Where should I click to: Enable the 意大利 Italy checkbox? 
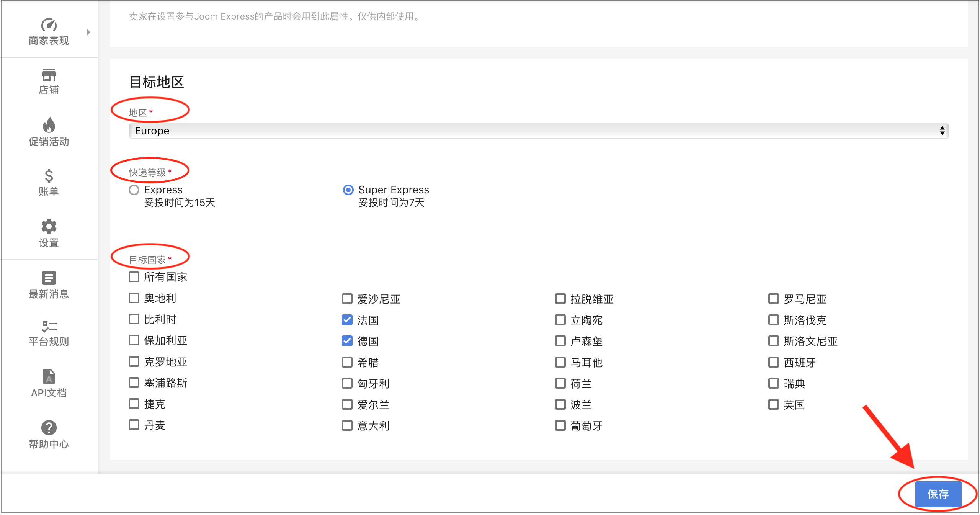click(347, 425)
